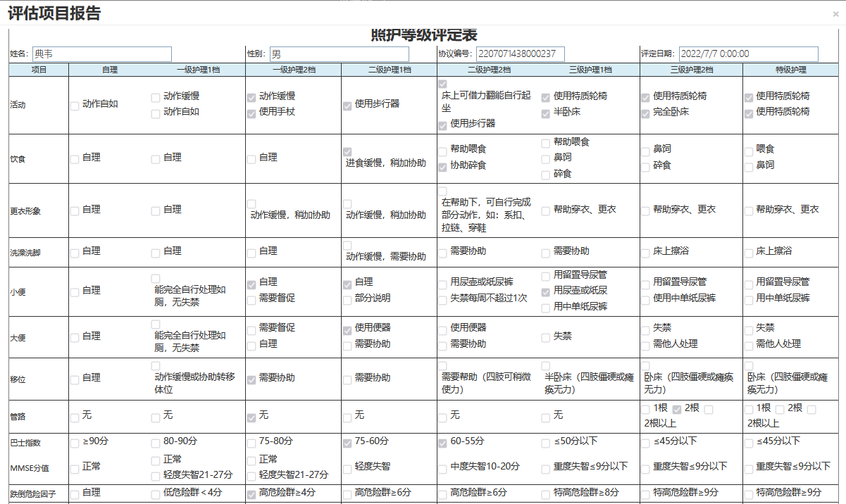846x504 pixels.
Task: Uncheck 无 in 一级护理2档 管路 cell
Action: (251, 418)
